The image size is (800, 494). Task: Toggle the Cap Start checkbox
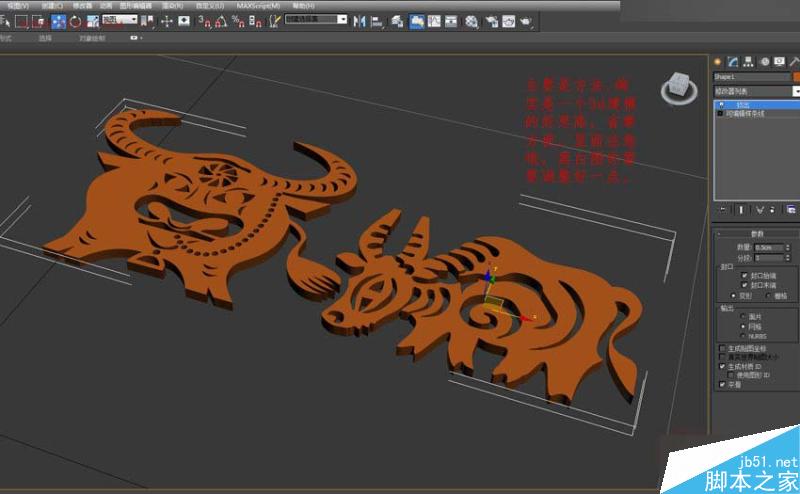[744, 275]
